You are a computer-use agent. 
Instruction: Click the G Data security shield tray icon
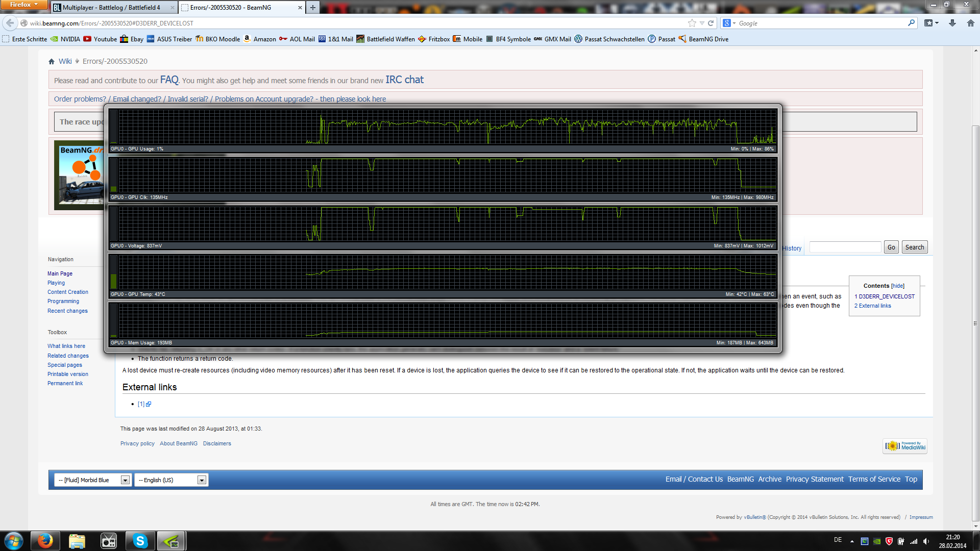click(x=889, y=541)
